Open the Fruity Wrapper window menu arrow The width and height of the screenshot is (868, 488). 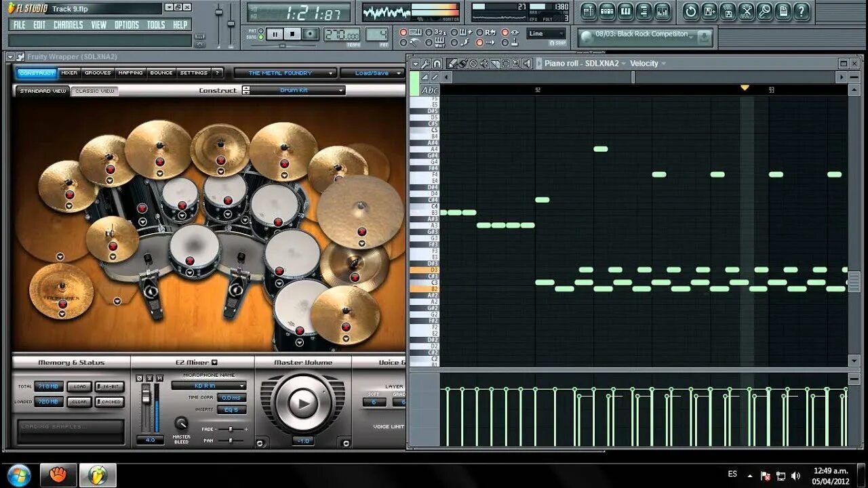[x=9, y=57]
